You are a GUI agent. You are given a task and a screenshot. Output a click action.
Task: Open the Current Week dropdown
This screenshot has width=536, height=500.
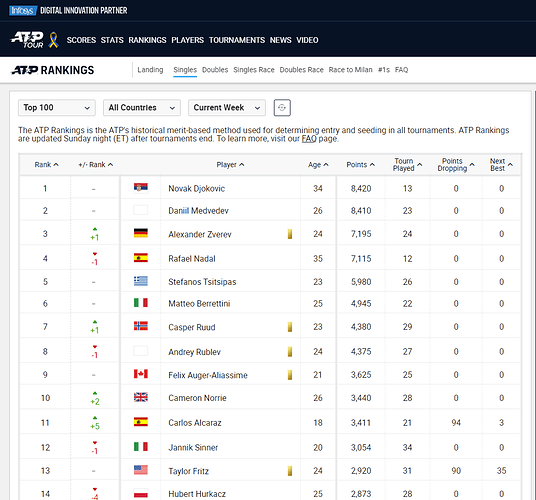(x=227, y=108)
